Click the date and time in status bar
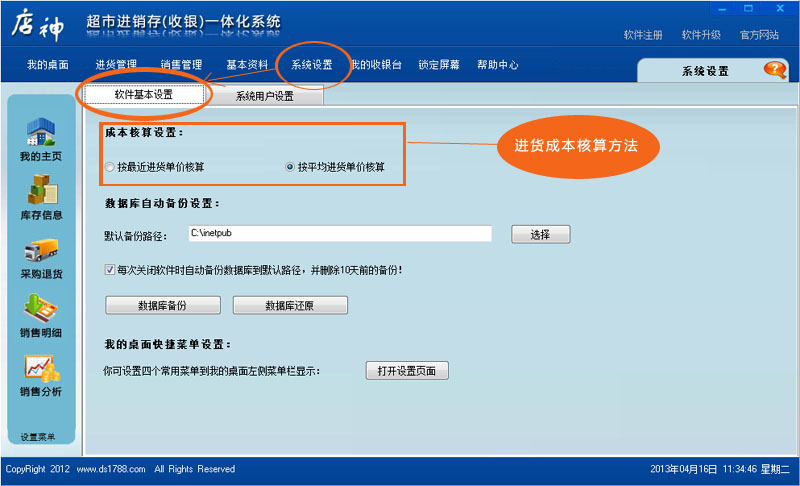The width and height of the screenshot is (800, 486). (720, 469)
